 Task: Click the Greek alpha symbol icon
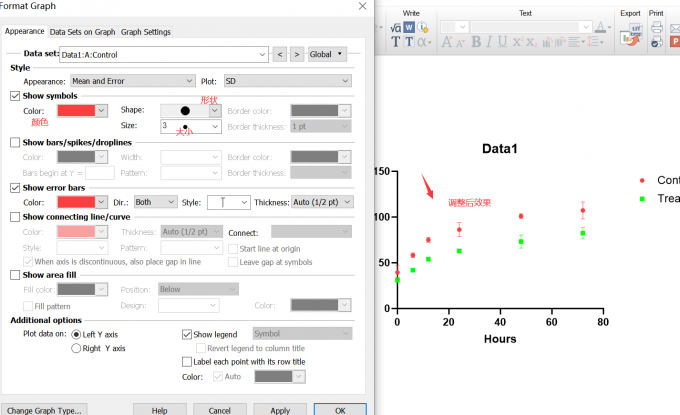pos(423,42)
